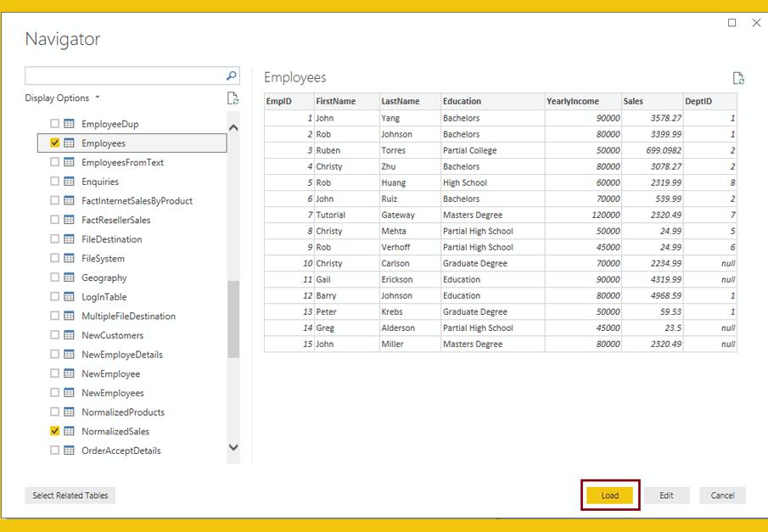Click the 'Krebs' last name cell
768x532 pixels.
(410, 312)
